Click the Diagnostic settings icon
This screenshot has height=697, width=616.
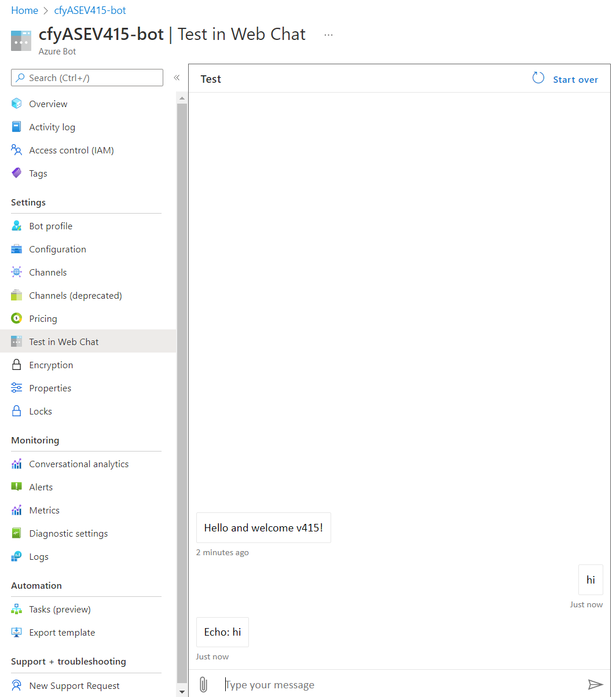coord(17,533)
